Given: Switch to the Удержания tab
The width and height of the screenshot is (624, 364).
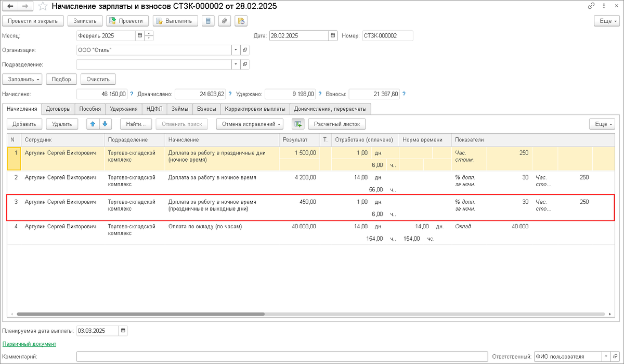Looking at the screenshot, I should coord(124,109).
